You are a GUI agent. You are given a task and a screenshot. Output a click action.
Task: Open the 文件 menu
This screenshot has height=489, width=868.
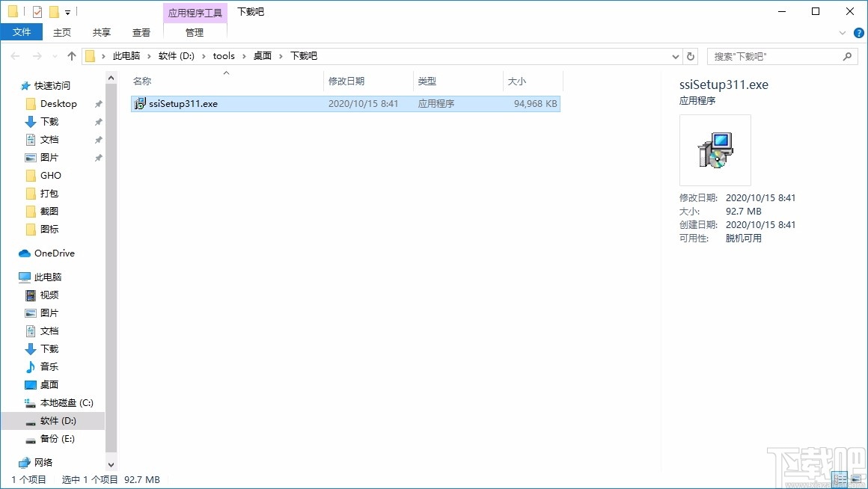coord(22,32)
